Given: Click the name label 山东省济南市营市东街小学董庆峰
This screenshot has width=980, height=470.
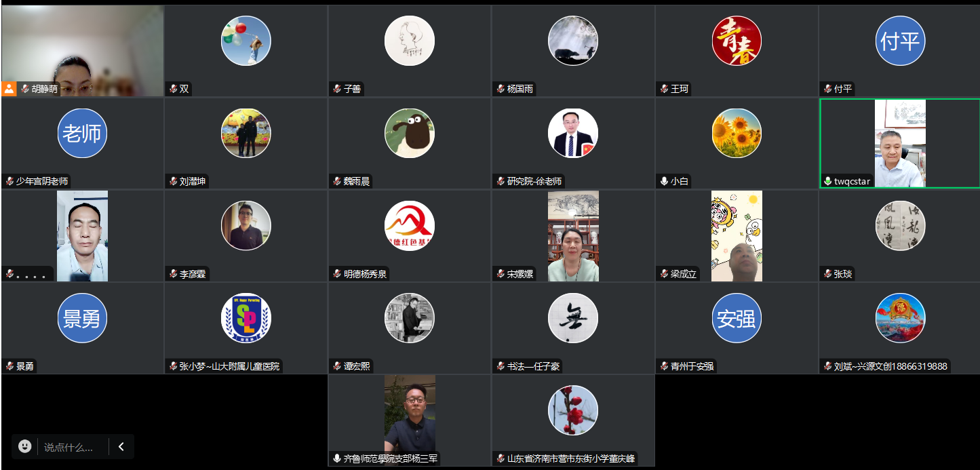Looking at the screenshot, I should pos(571,458).
